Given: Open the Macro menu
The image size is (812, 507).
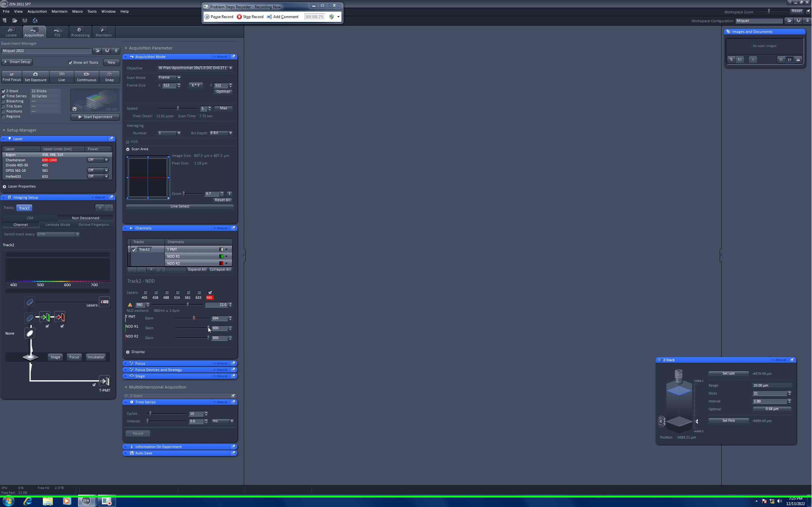Looking at the screenshot, I should pos(77,11).
